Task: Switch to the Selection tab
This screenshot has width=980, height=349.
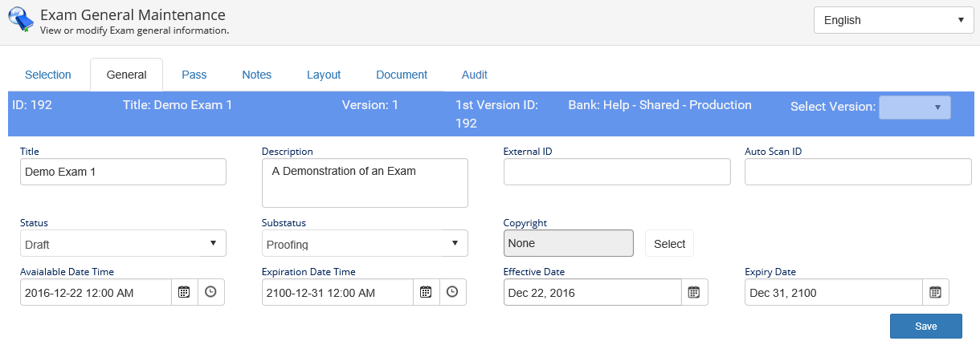Action: (x=48, y=75)
